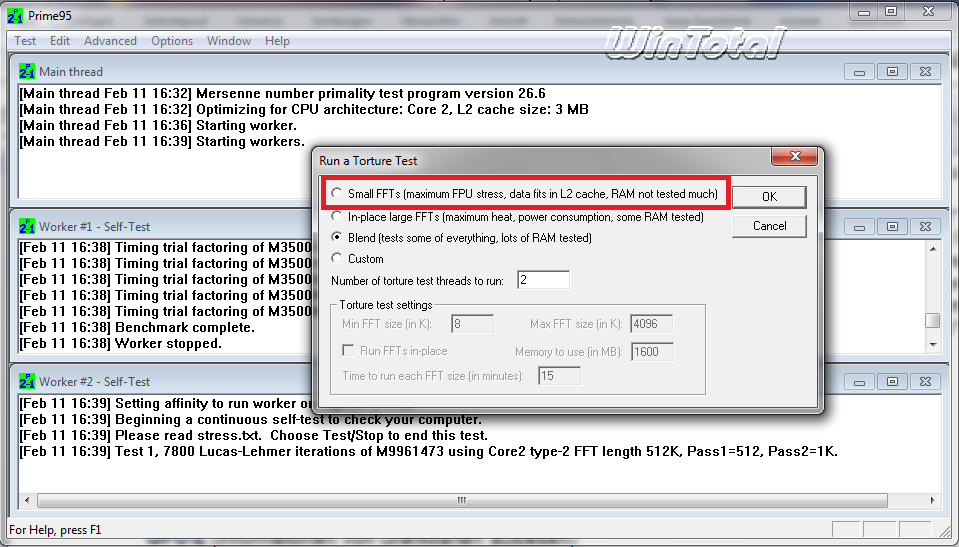The height and width of the screenshot is (547, 959).
Task: Select the Blend radio option
Action: click(x=336, y=237)
